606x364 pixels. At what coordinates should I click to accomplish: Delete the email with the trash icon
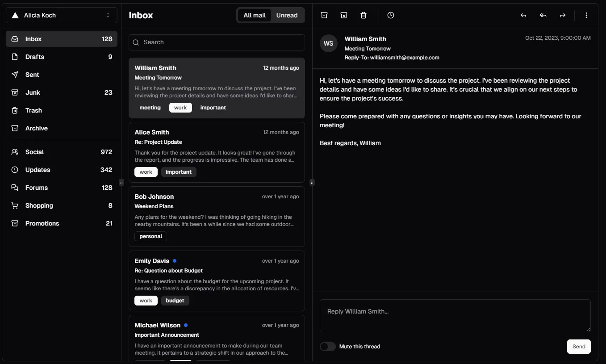coord(363,15)
